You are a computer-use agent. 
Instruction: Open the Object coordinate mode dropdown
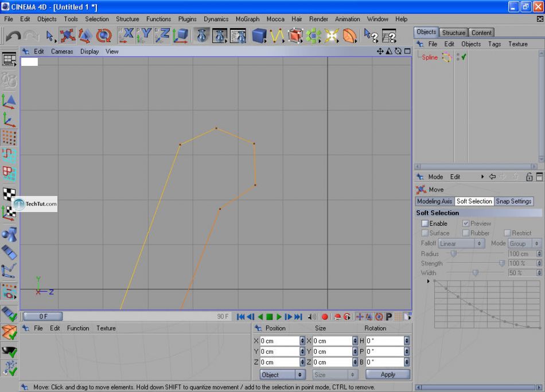pos(283,375)
